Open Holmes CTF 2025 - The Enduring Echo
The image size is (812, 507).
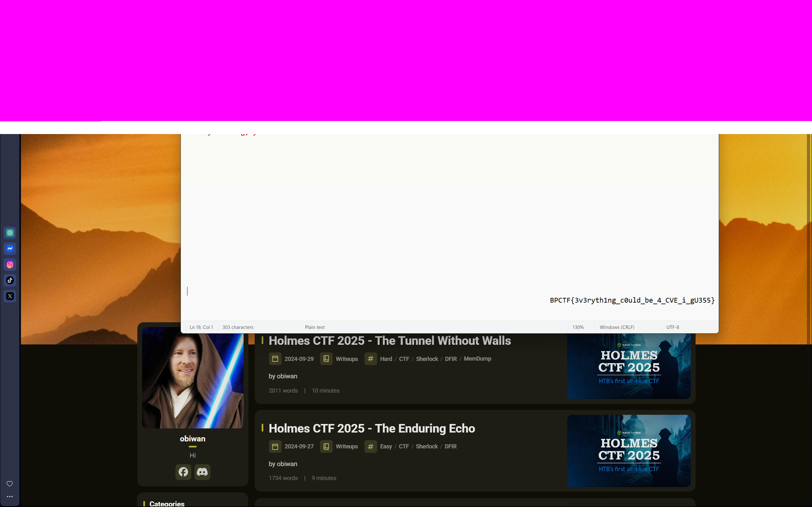[372, 428]
